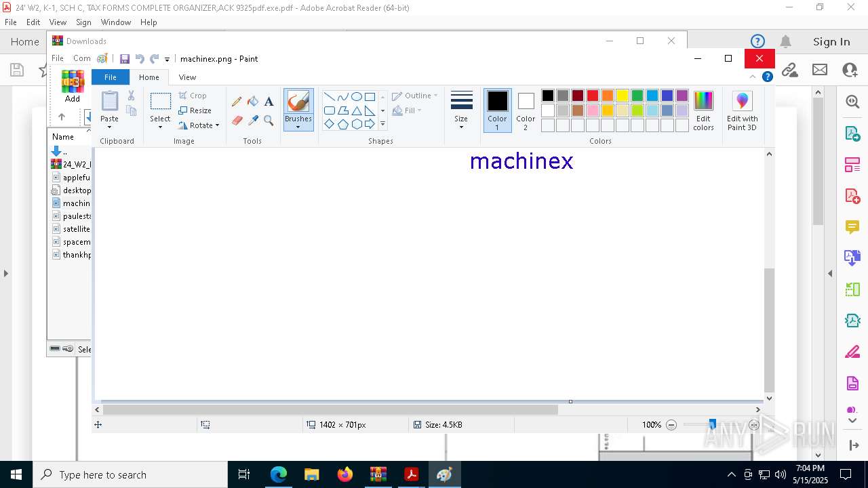868x488 pixels.
Task: Pick the Line shape in Shapes gallery
Action: click(329, 97)
